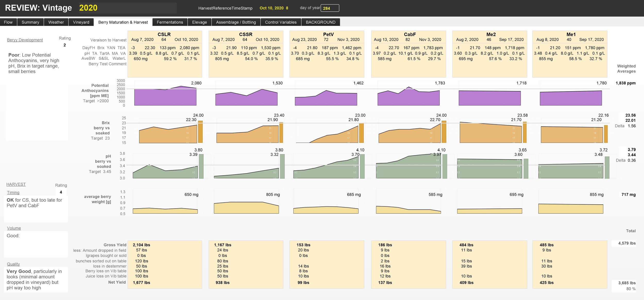Click total gross yield 4,579 lbs
The image size is (644, 300).
point(627,243)
